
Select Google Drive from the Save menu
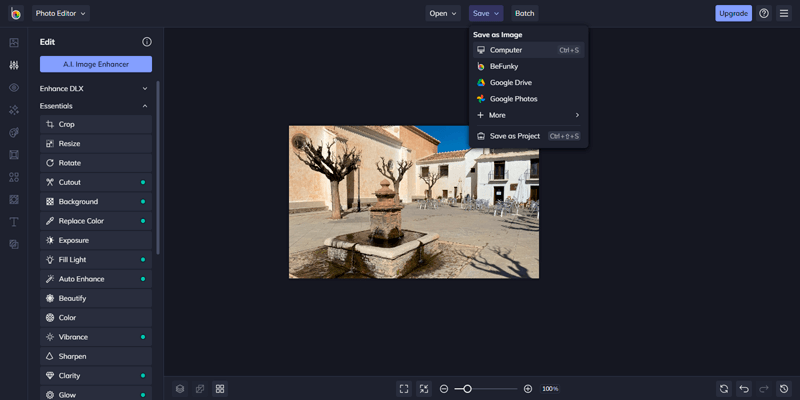pos(510,82)
